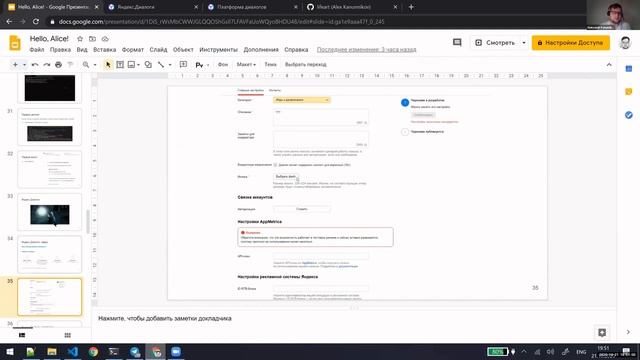Click the move-to-folder icon beside the title

pos(93,39)
